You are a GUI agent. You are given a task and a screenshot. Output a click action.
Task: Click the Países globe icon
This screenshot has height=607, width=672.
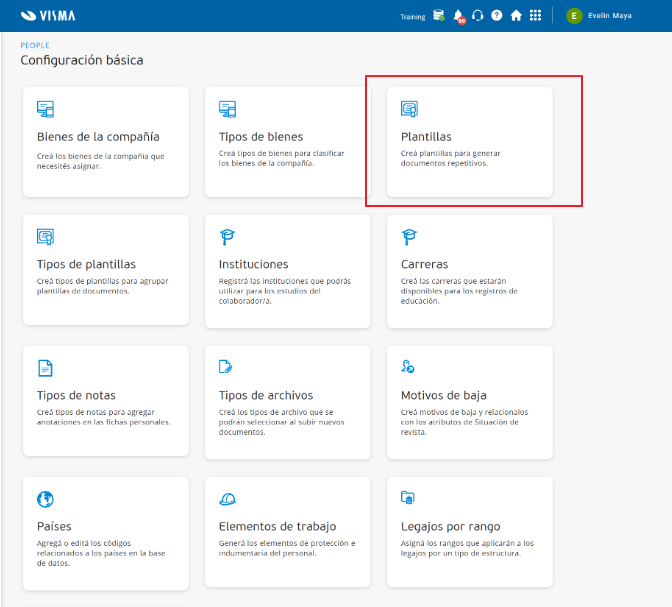pyautogui.click(x=45, y=499)
